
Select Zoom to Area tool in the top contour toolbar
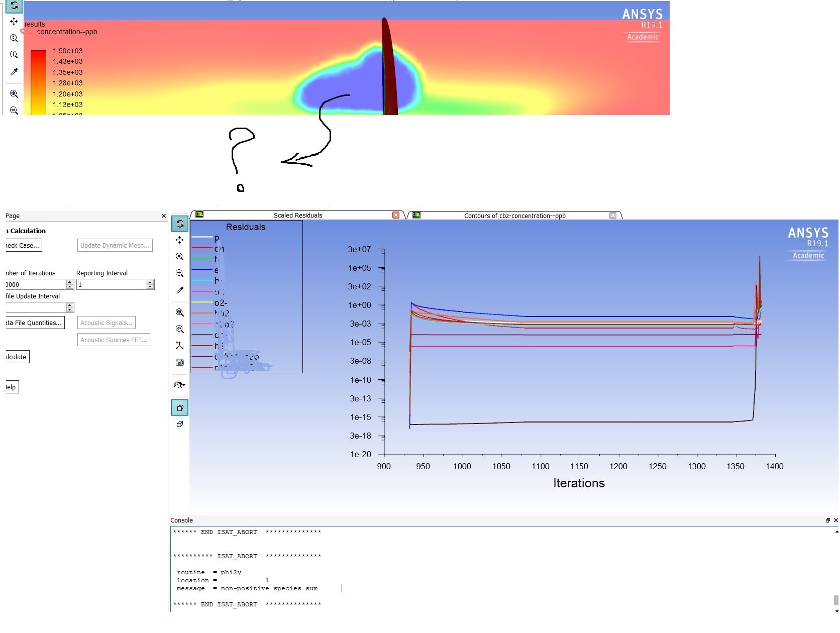[14, 55]
